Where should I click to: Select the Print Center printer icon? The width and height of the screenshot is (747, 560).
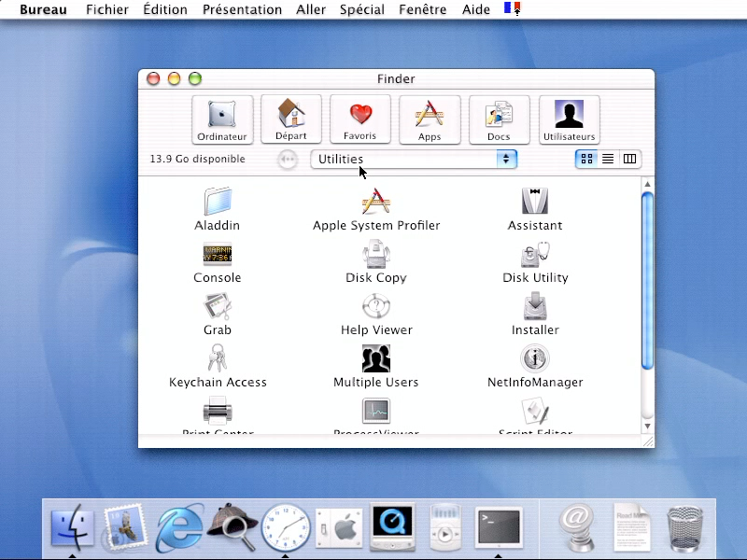(x=218, y=411)
